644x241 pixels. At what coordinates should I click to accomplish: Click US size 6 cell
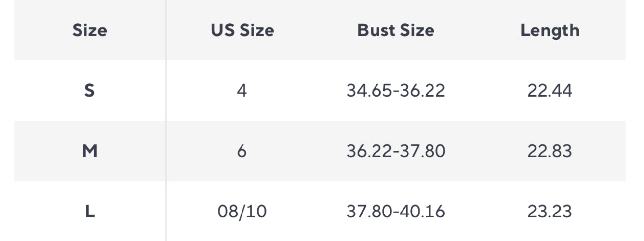click(241, 151)
